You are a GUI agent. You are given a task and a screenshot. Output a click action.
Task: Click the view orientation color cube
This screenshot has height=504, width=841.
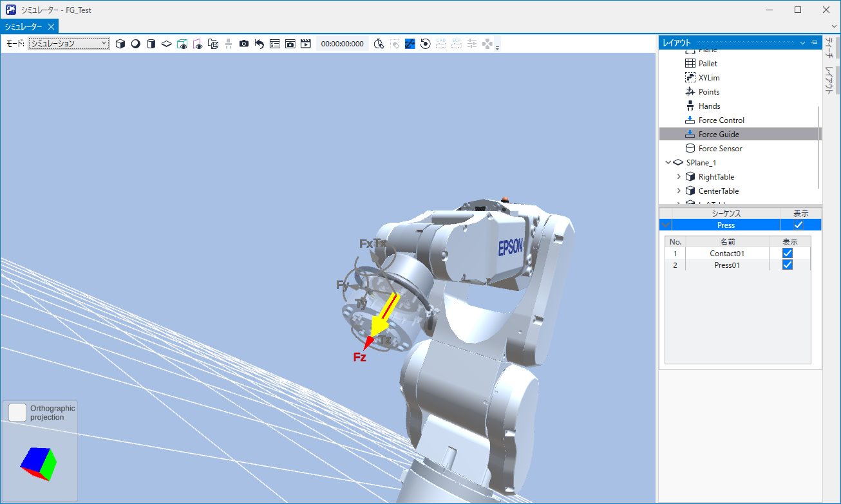pyautogui.click(x=38, y=463)
